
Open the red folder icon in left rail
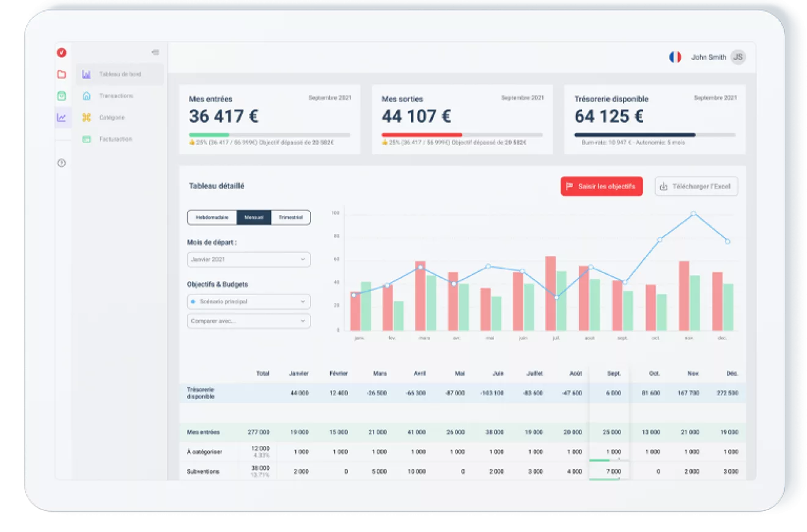61,75
